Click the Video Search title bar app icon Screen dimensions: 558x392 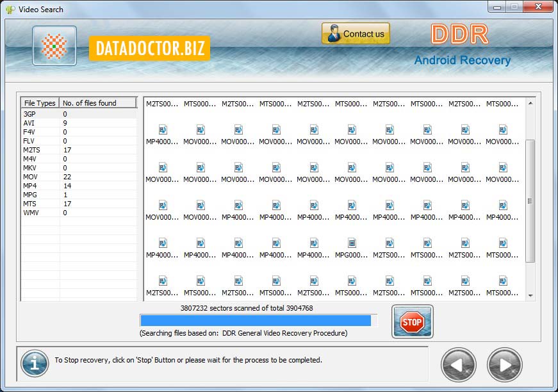coord(11,10)
